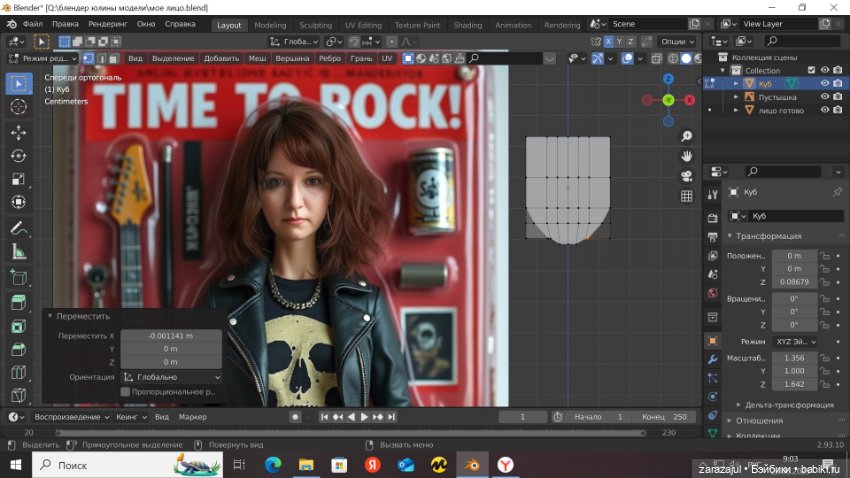Toggle camera view in viewport gizmo
Screen dimensions: 850x478
click(687, 176)
